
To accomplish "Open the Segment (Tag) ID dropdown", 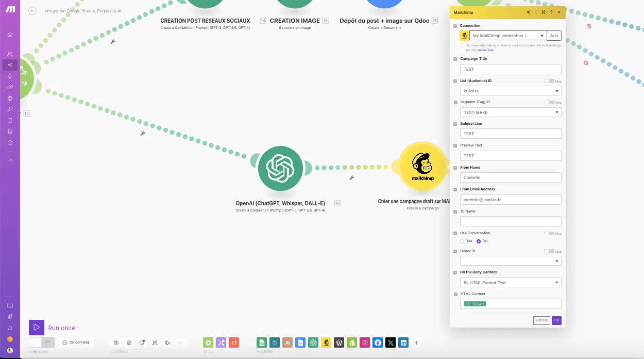I will 511,112.
